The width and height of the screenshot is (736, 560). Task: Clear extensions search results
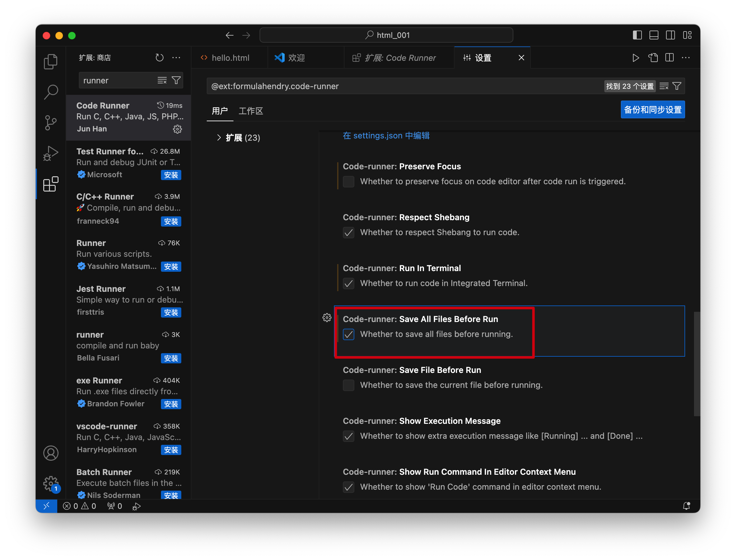point(162,80)
